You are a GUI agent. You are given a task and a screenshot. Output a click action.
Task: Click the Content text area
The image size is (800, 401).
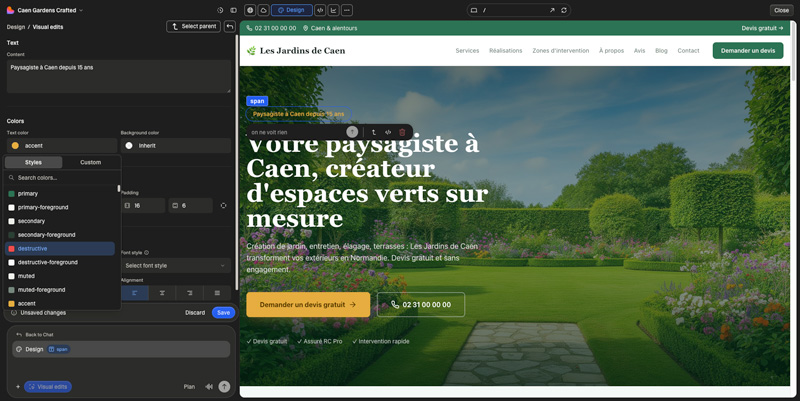(x=119, y=77)
